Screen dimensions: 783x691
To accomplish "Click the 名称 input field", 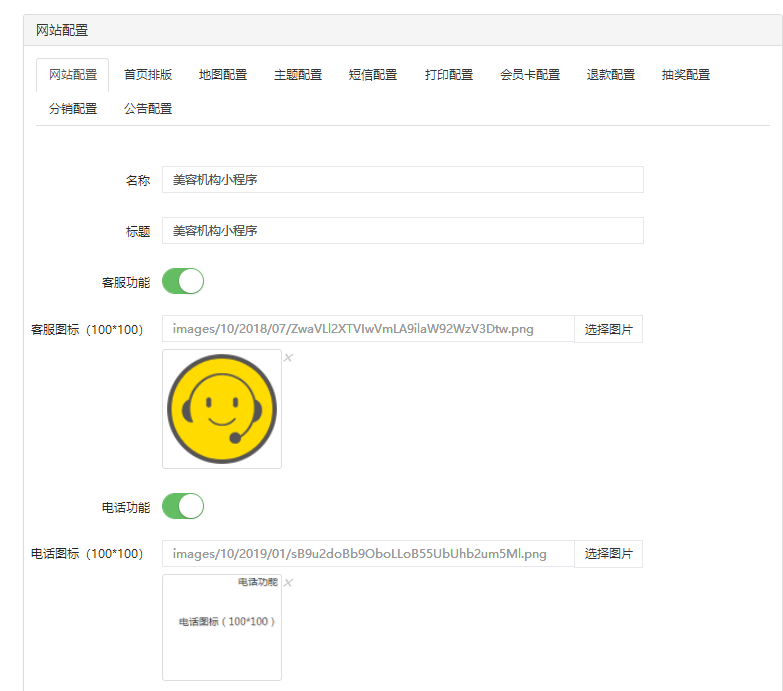I will click(x=402, y=180).
